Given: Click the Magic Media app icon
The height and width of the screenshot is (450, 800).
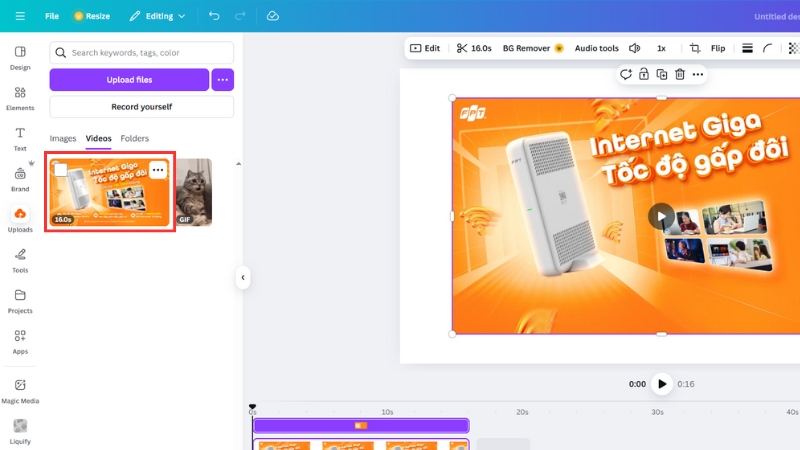Looking at the screenshot, I should 20,390.
